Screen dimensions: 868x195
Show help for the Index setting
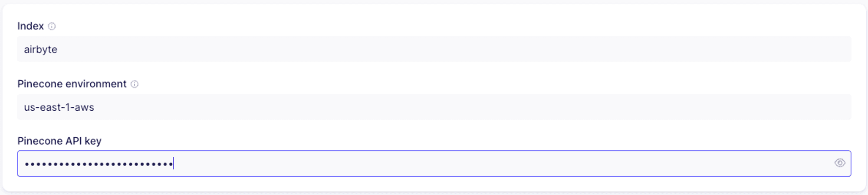52,26
